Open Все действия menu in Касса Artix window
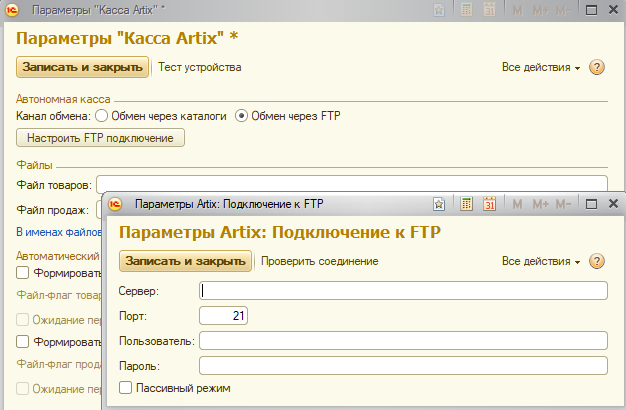The width and height of the screenshot is (626, 410). point(541,67)
